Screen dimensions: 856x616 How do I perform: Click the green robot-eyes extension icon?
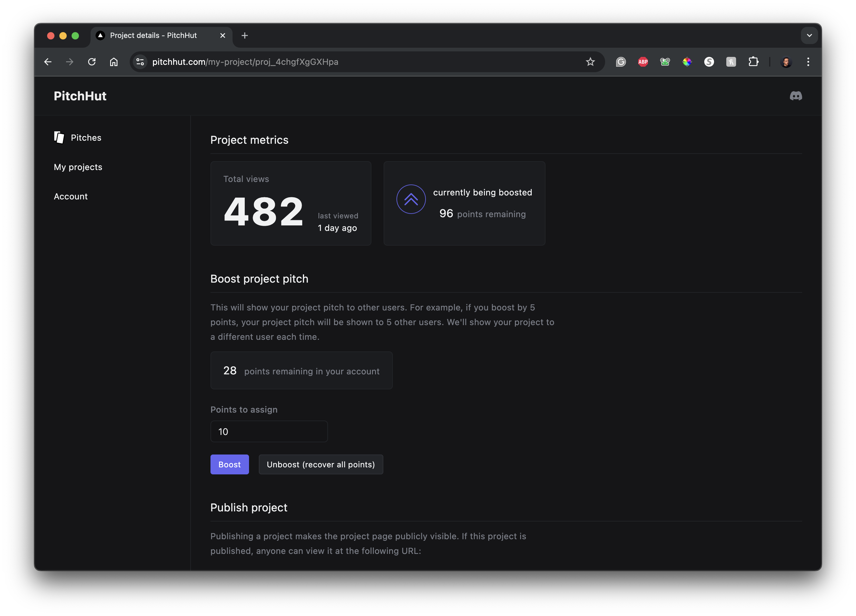click(665, 62)
